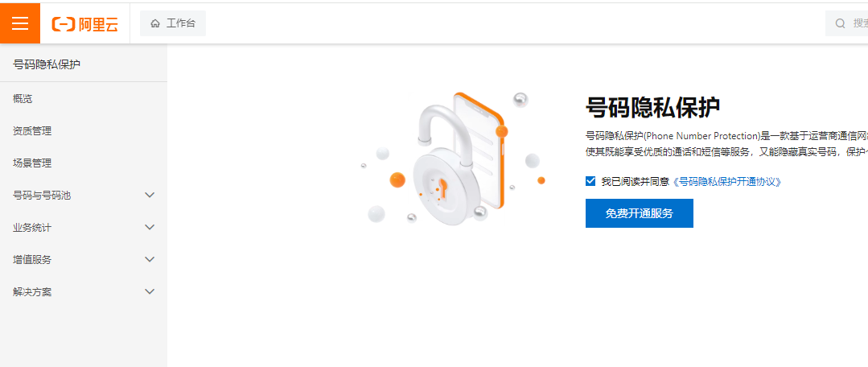Screen dimensions: 868x367
Task: Click the search magnifier icon
Action: pyautogui.click(x=841, y=23)
